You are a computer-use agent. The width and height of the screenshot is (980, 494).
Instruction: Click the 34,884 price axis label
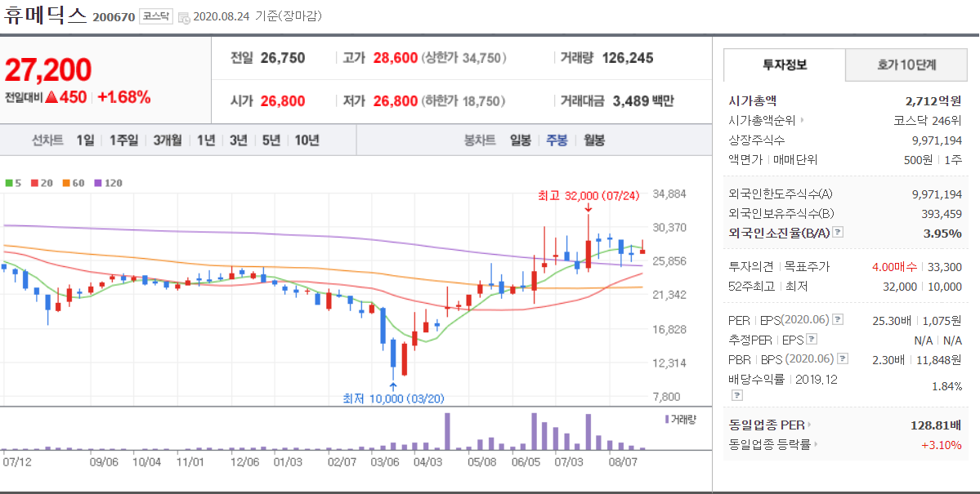click(x=669, y=194)
